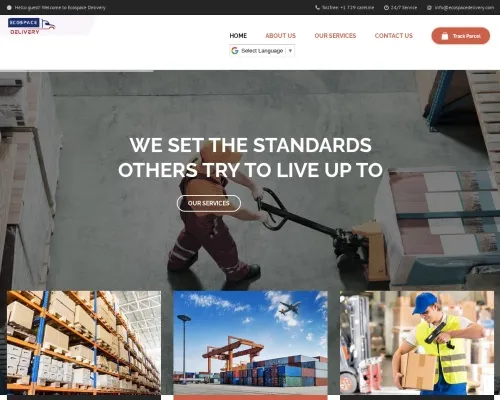The image size is (500, 400).
Task: Click the phone icon beside toll free number
Action: (x=317, y=7)
